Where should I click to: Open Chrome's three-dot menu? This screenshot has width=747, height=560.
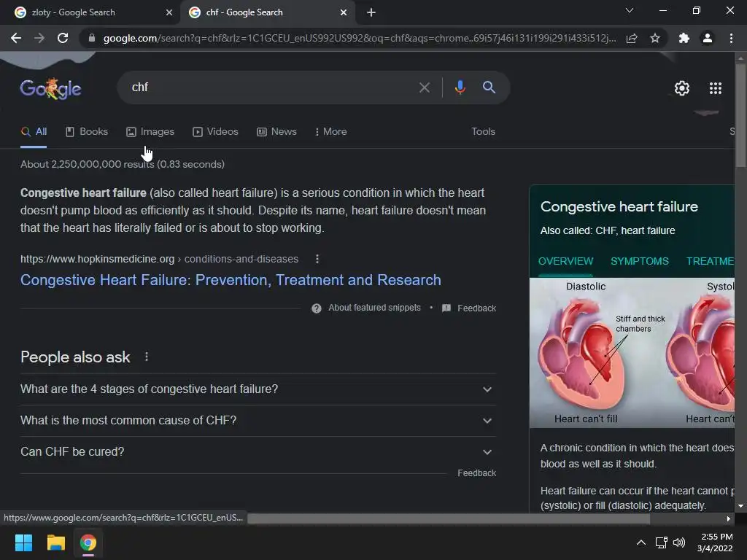click(731, 38)
